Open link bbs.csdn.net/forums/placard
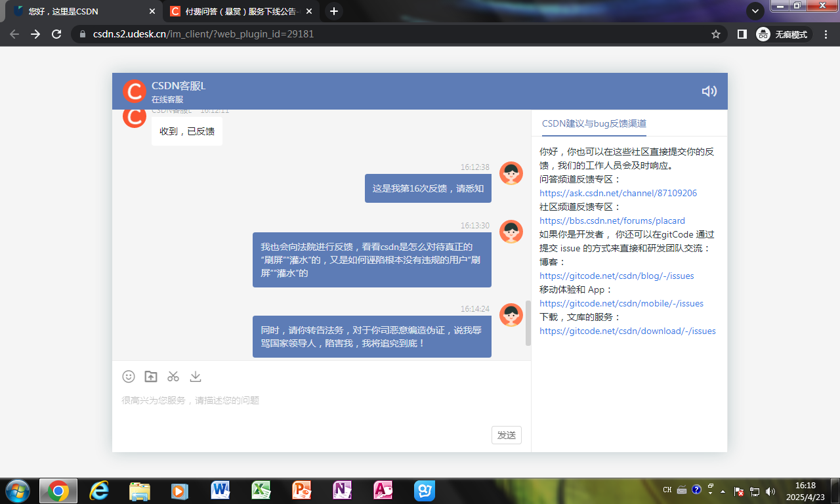The image size is (840, 504). [x=612, y=220]
